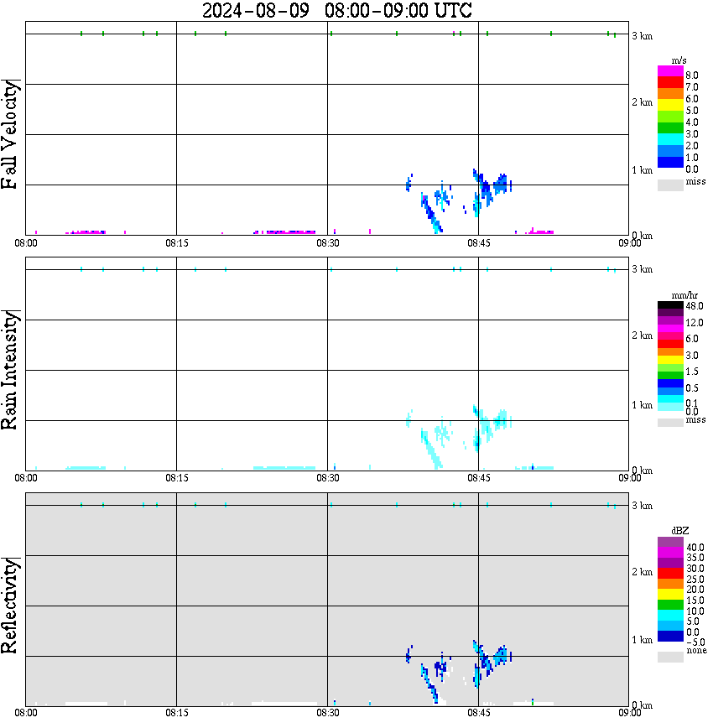Click the red 3.0 mm/hr legend swatch
Image resolution: width=713 pixels, height=728 pixels.
tap(670, 344)
